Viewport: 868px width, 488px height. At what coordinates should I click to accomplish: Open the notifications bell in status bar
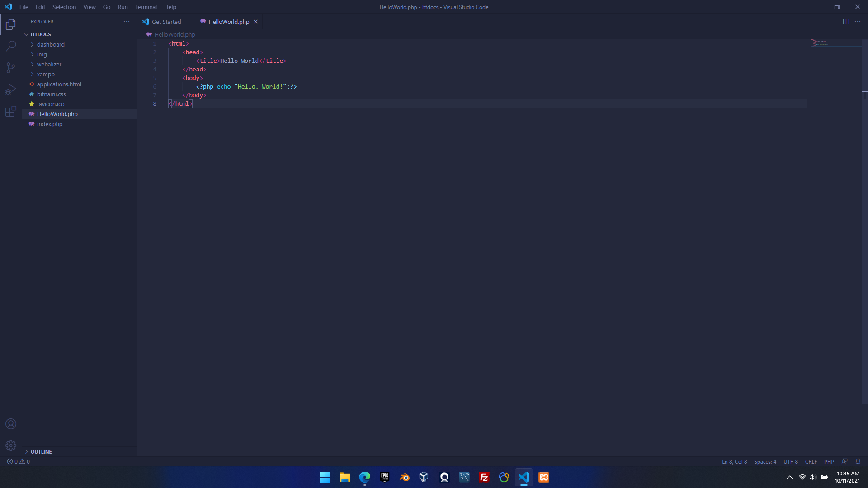coord(858,461)
